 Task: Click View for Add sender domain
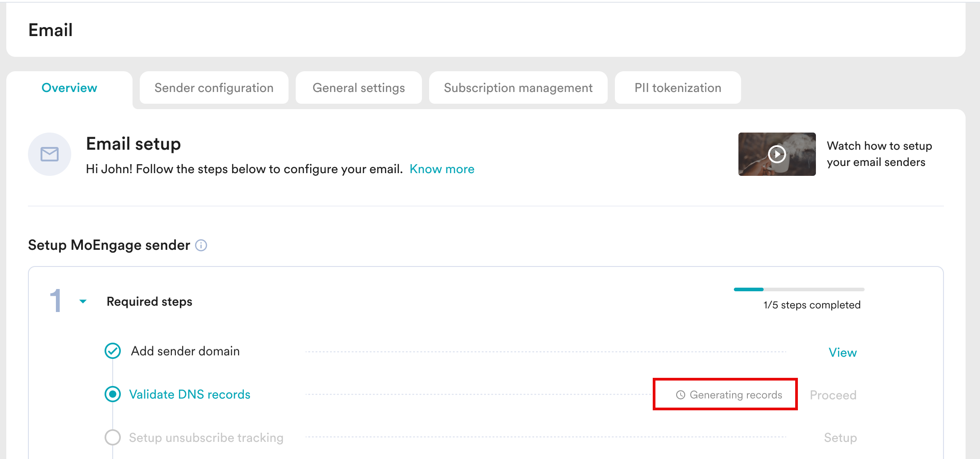[x=842, y=353]
